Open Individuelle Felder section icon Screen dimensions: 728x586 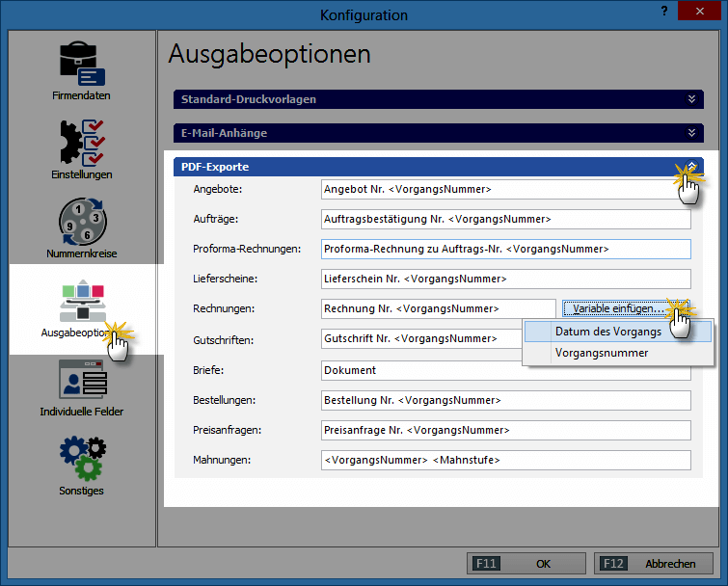tap(81, 380)
